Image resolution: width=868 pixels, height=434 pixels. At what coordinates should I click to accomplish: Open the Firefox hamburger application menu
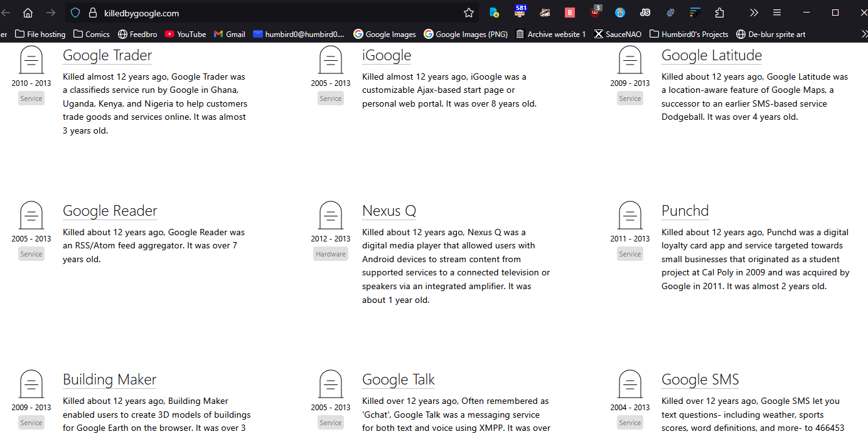[x=777, y=13]
